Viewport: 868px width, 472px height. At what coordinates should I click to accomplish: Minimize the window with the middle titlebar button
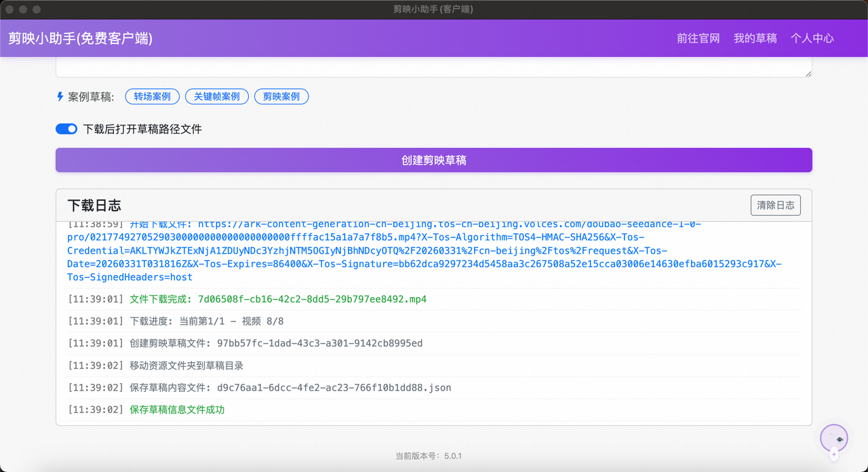tap(23, 9)
